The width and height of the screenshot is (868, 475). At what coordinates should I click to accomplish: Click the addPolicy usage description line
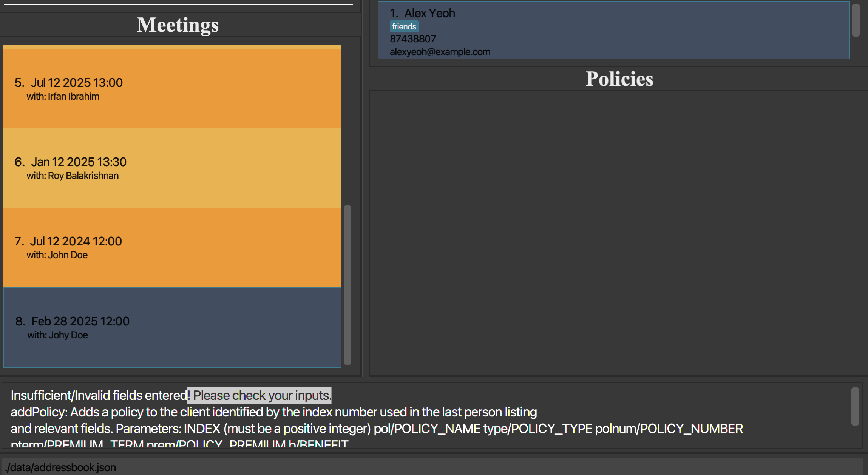pyautogui.click(x=273, y=412)
